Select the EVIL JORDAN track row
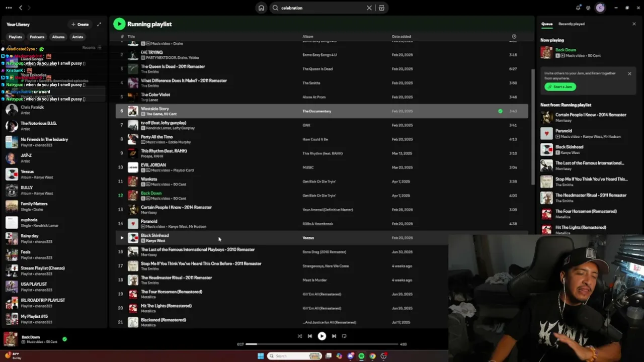The width and height of the screenshot is (644, 362). click(322, 167)
